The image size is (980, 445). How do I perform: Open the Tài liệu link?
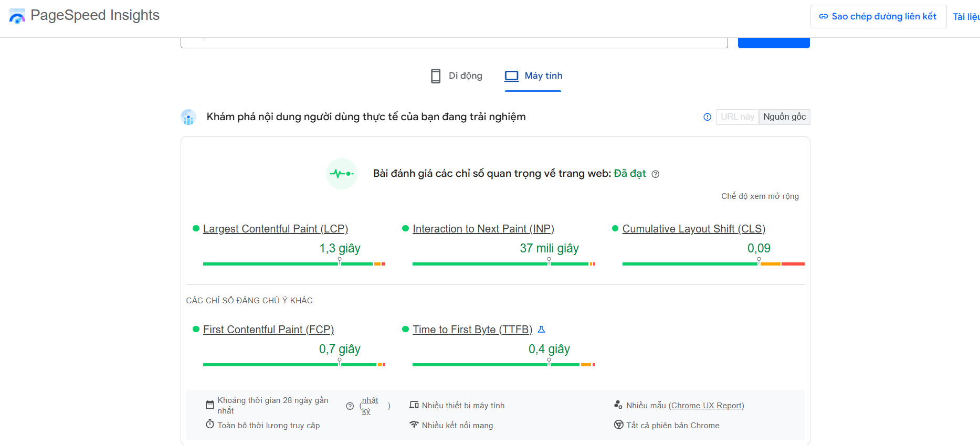tap(966, 17)
